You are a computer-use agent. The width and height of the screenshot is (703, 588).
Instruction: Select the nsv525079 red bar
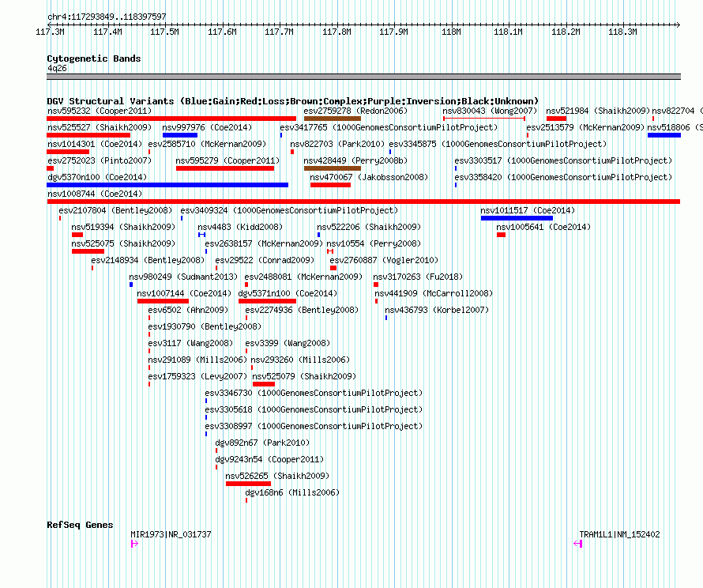pyautogui.click(x=264, y=384)
